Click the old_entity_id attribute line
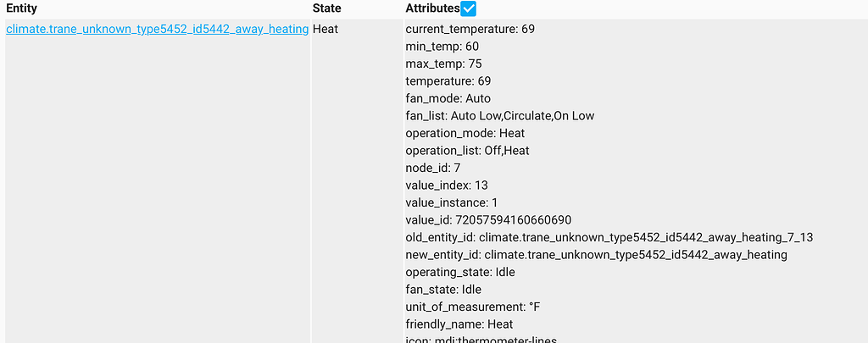 (x=609, y=237)
